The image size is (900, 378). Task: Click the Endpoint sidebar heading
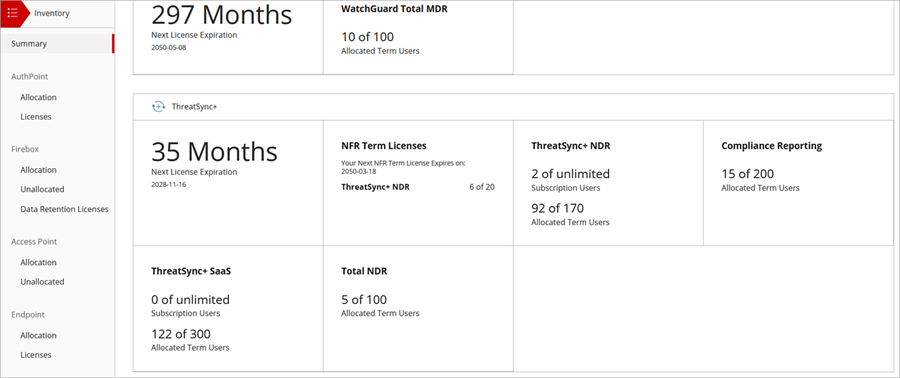(x=28, y=314)
